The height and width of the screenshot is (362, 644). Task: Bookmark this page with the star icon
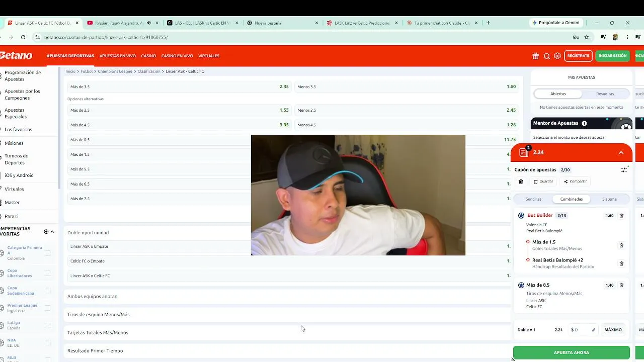pos(587,37)
